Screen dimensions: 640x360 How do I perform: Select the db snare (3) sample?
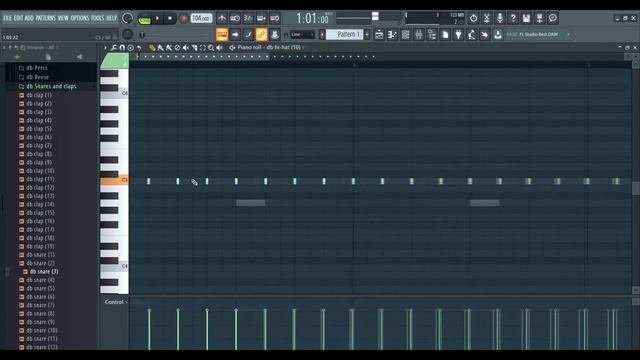click(40, 271)
